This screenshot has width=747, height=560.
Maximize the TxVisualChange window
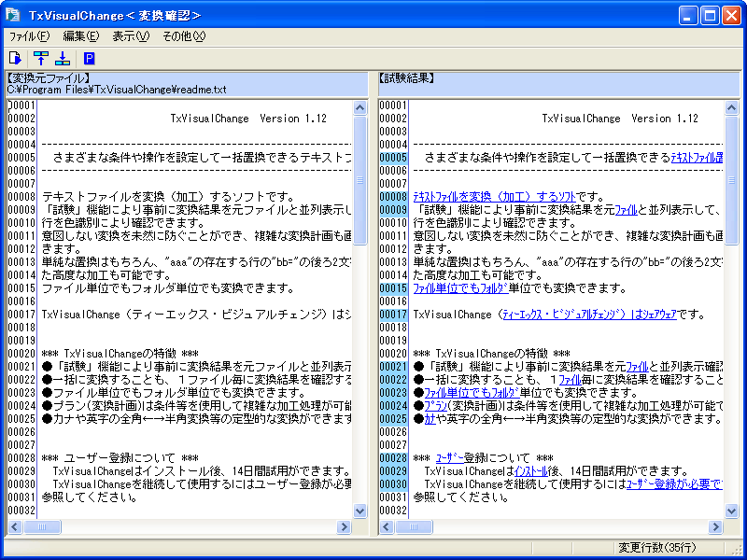point(710,16)
